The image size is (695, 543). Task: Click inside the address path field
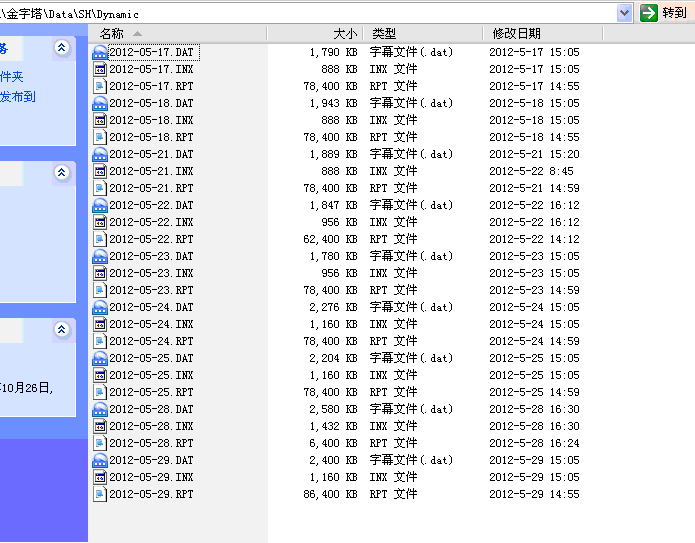(x=308, y=14)
